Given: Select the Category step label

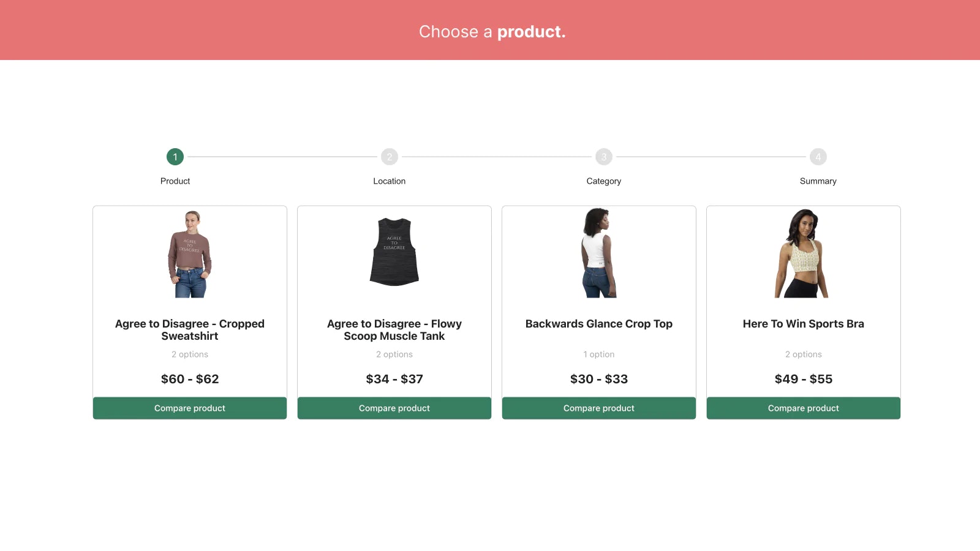Looking at the screenshot, I should point(604,181).
